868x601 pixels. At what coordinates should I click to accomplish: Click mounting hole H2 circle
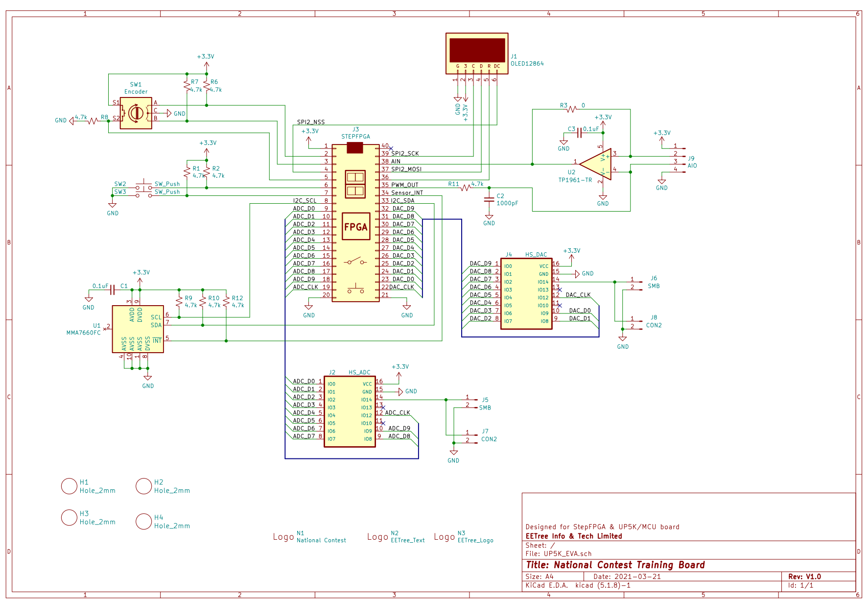click(x=143, y=486)
